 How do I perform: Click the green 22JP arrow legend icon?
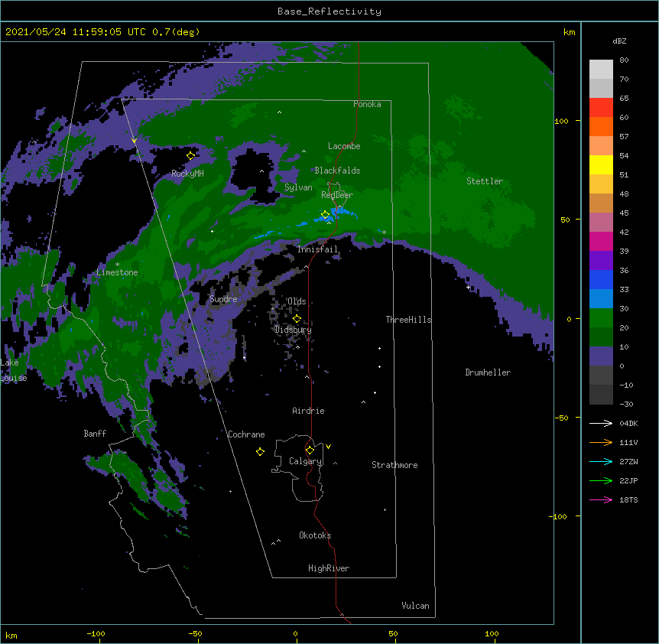pos(601,480)
